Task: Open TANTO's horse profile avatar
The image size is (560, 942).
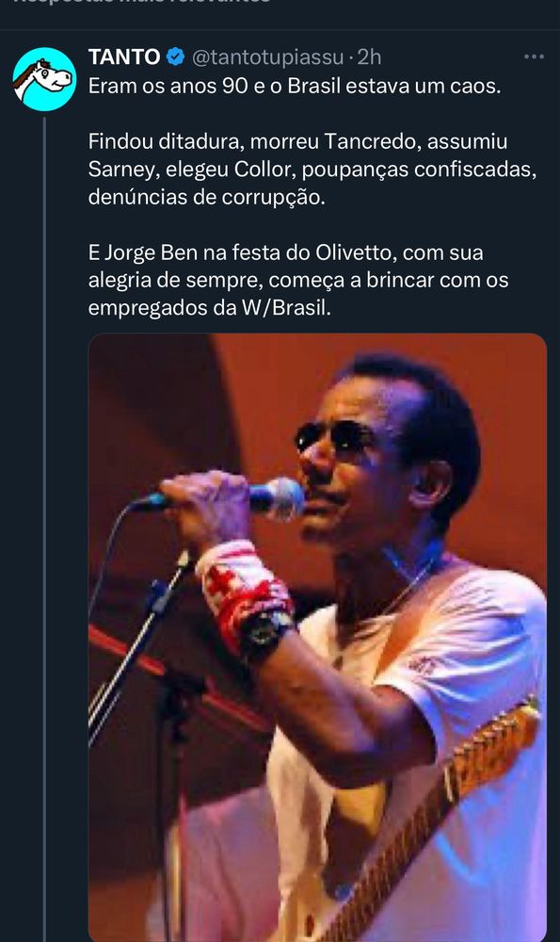Action: click(x=44, y=79)
